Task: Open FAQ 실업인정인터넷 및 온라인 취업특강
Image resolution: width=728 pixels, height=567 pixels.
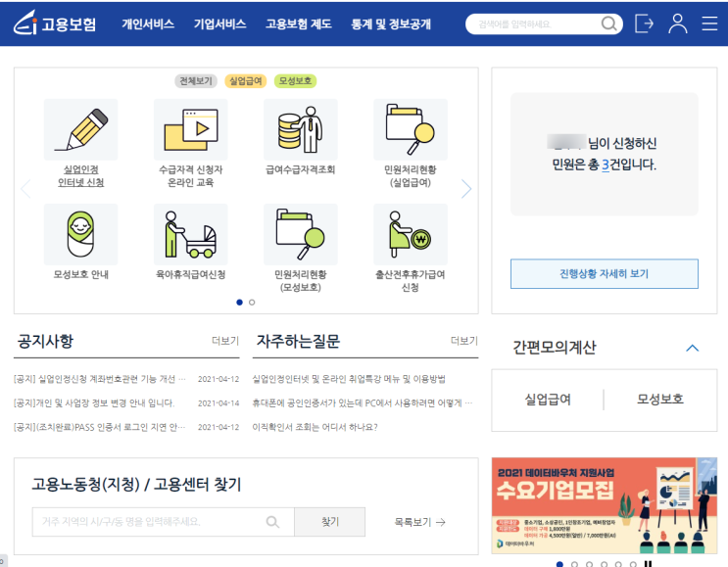Action: 349,379
